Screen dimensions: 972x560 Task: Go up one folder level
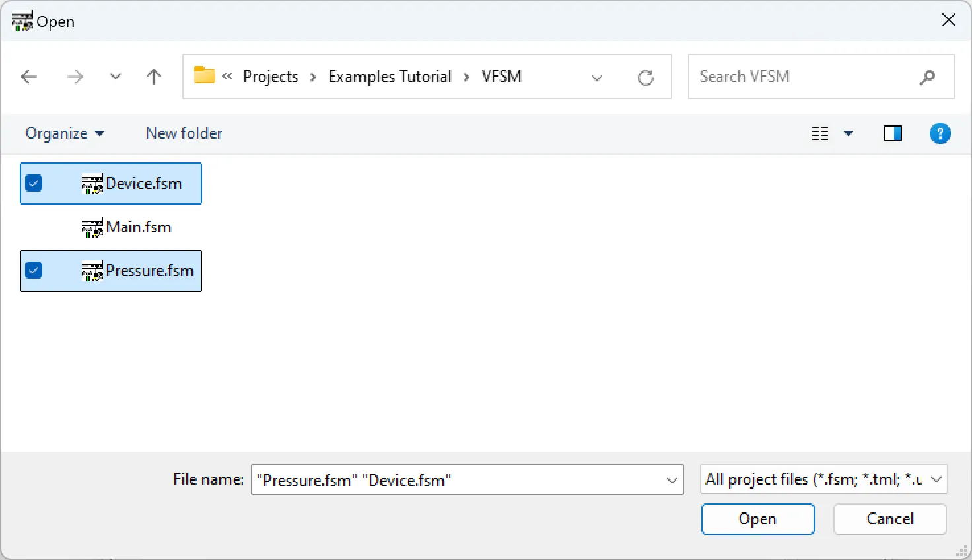pyautogui.click(x=154, y=77)
